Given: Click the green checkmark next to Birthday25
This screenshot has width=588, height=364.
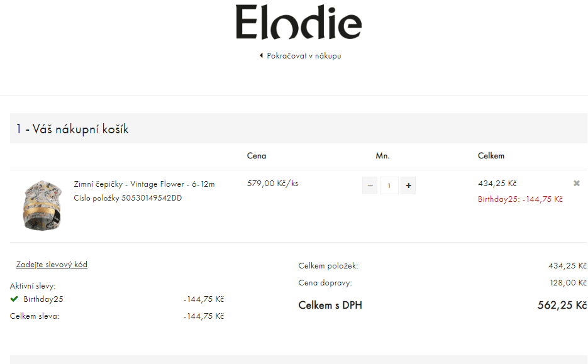Looking at the screenshot, I should (14, 299).
